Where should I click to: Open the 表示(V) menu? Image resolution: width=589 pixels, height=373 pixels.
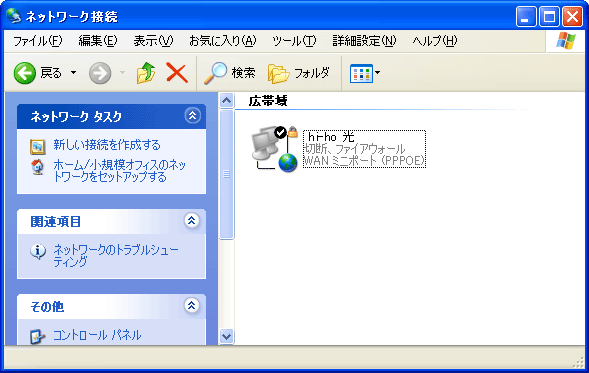click(x=153, y=41)
